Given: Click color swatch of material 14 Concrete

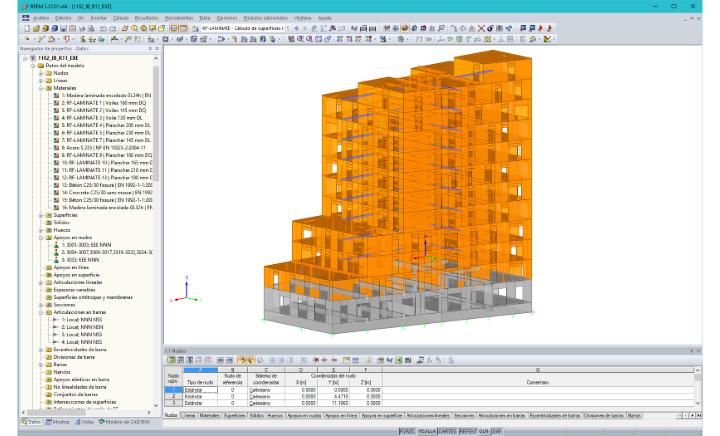Looking at the screenshot, I should click(x=56, y=193).
